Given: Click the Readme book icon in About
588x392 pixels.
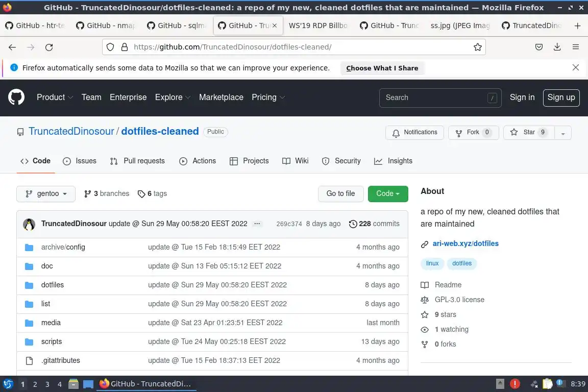Looking at the screenshot, I should (425, 285).
